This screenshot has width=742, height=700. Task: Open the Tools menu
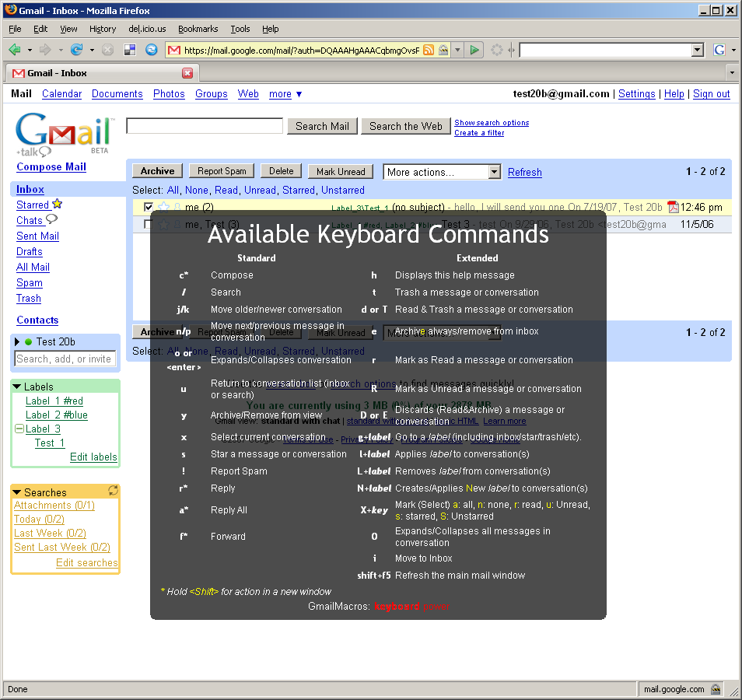click(240, 29)
